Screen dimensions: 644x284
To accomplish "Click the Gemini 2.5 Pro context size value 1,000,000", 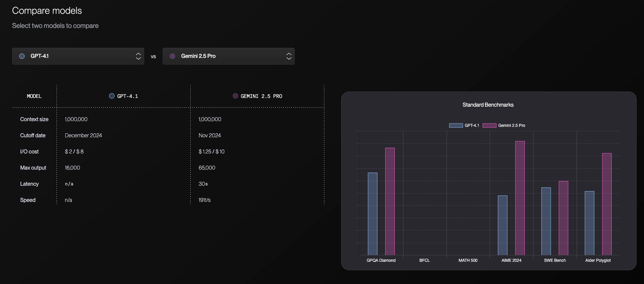I will pos(210,119).
